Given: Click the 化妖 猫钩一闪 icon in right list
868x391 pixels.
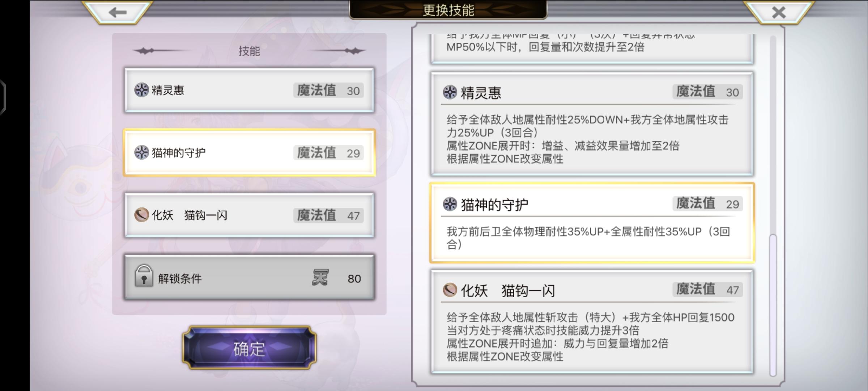Looking at the screenshot, I should tap(450, 290).
